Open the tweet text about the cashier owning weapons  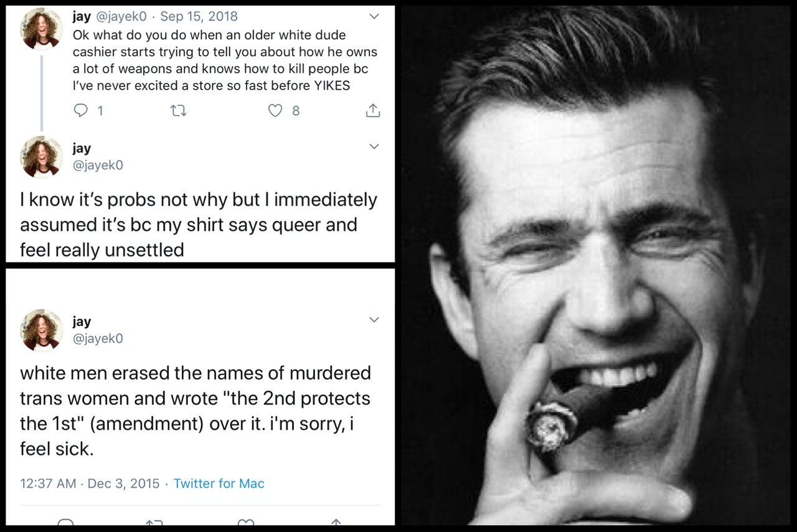(x=224, y=60)
